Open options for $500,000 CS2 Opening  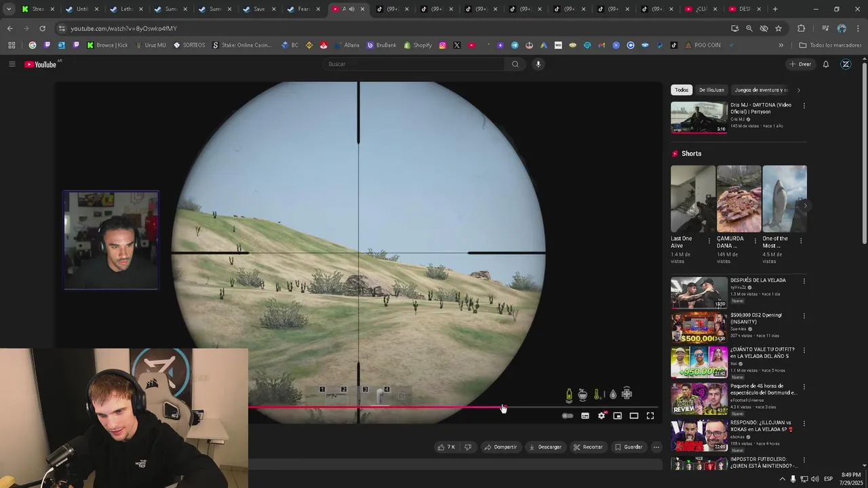[804, 316]
